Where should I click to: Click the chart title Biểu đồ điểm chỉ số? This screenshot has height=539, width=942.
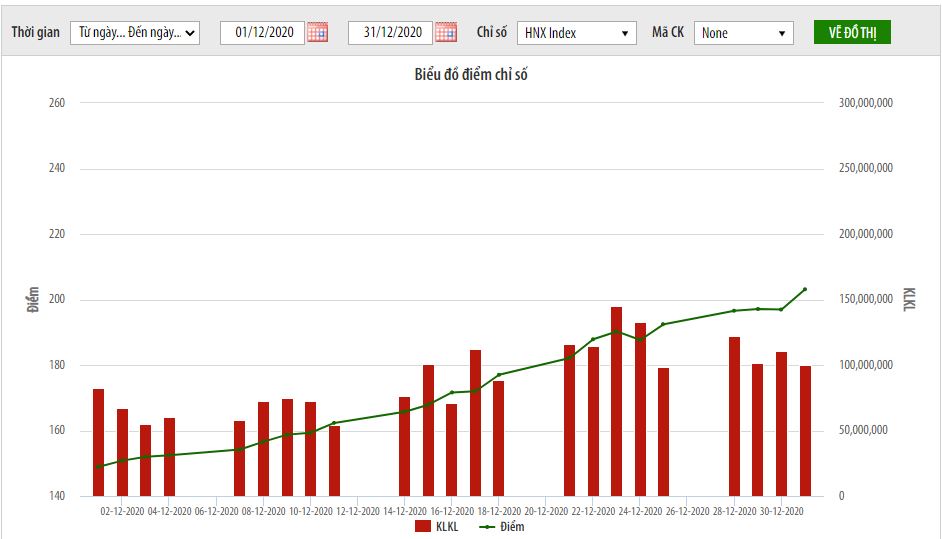click(471, 75)
